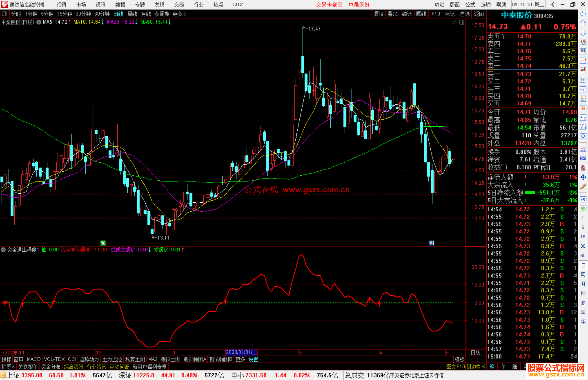Click the f(x) formula sidebar icon

583,127
